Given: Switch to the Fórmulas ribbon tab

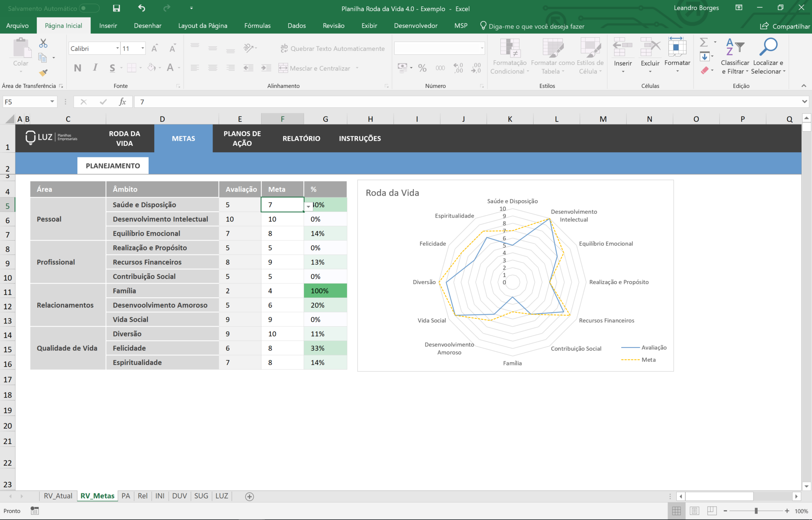Looking at the screenshot, I should tap(257, 25).
